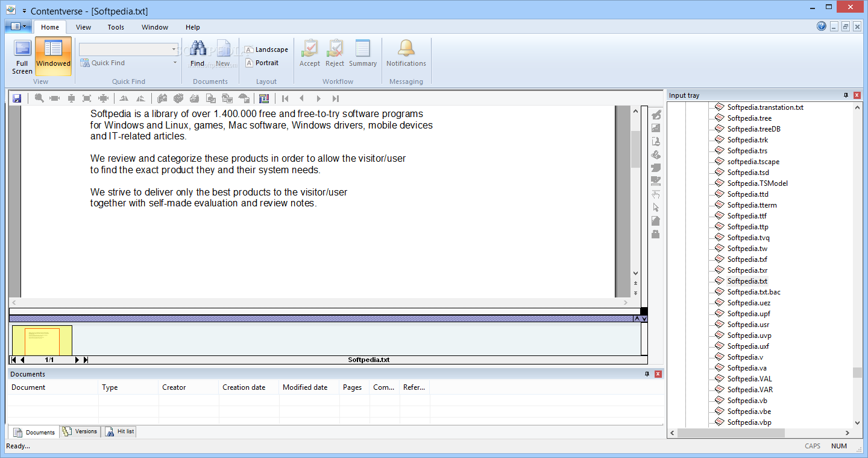
Task: Go to first page in viewer toolbar
Action: point(285,98)
